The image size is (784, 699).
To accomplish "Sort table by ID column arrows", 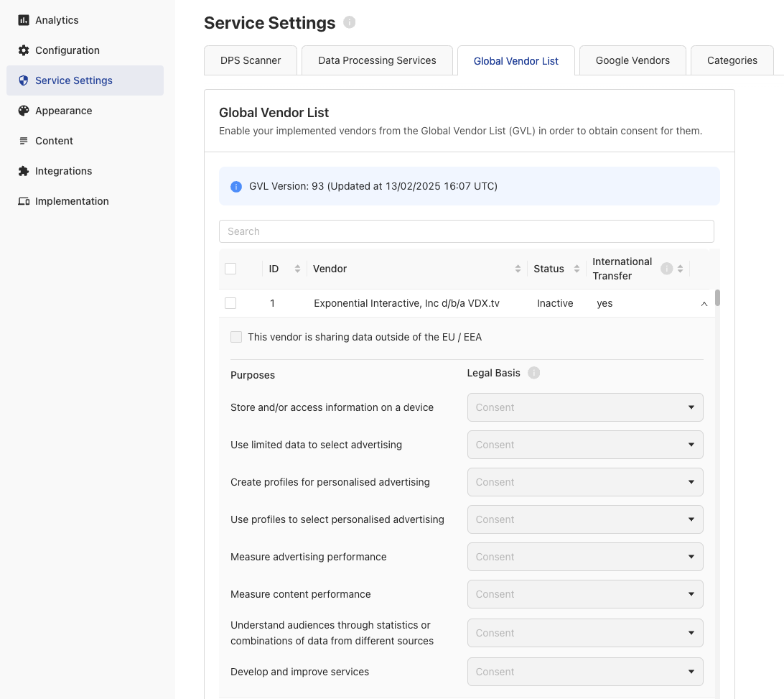I will [x=297, y=269].
